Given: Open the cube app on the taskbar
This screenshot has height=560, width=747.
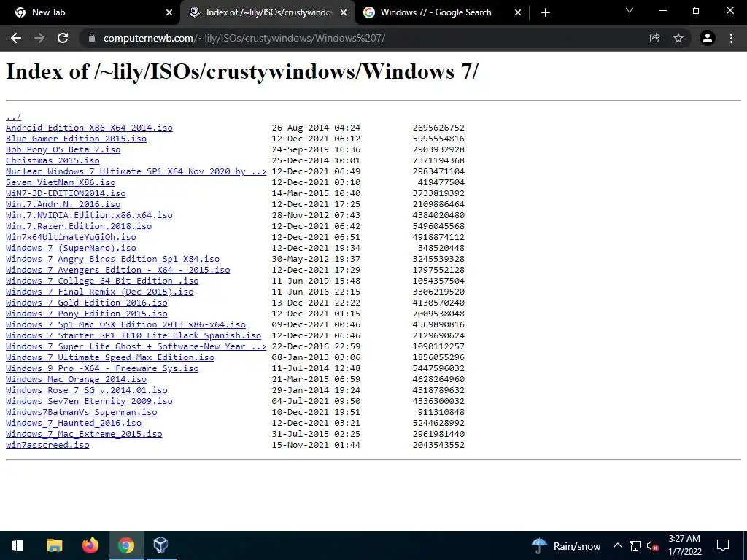Looking at the screenshot, I should [x=161, y=545].
